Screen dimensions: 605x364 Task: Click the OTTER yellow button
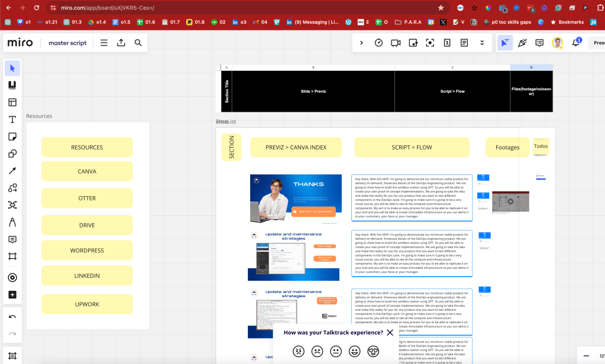[x=87, y=198]
